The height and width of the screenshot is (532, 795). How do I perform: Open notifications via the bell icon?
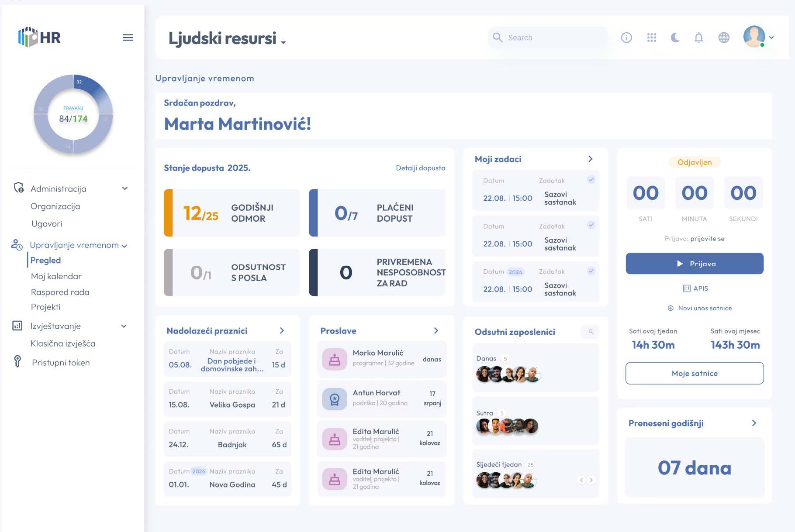click(x=698, y=38)
